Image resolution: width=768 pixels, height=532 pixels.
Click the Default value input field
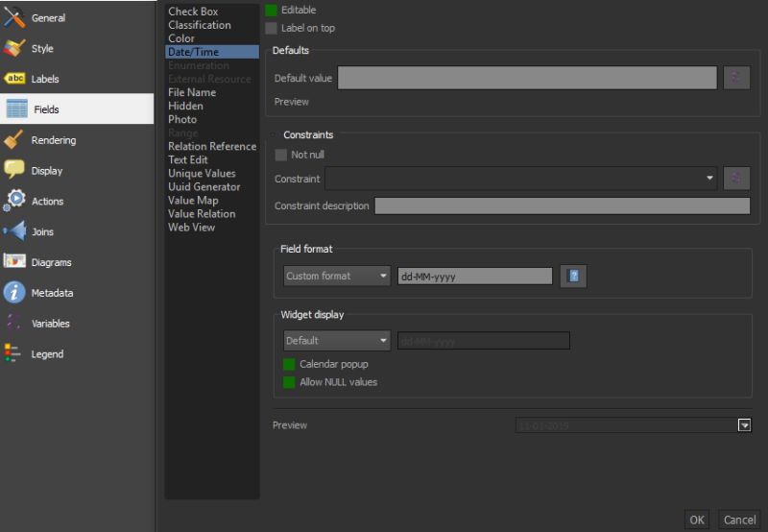click(527, 78)
